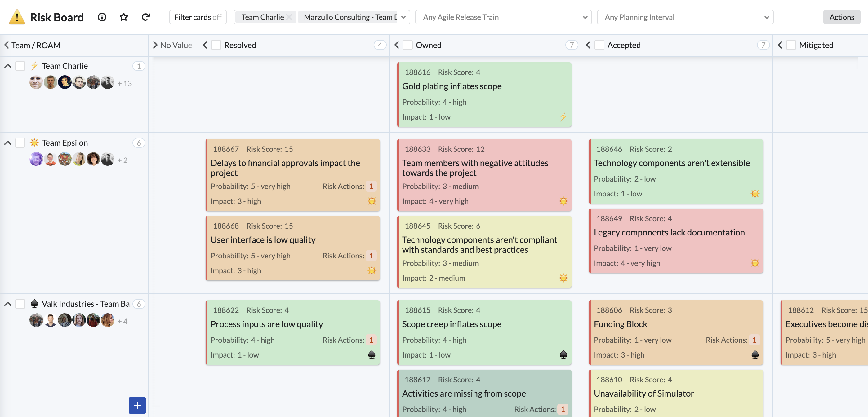Toggle the Filter cards button
Viewport: 868px width, 417px height.
[198, 17]
